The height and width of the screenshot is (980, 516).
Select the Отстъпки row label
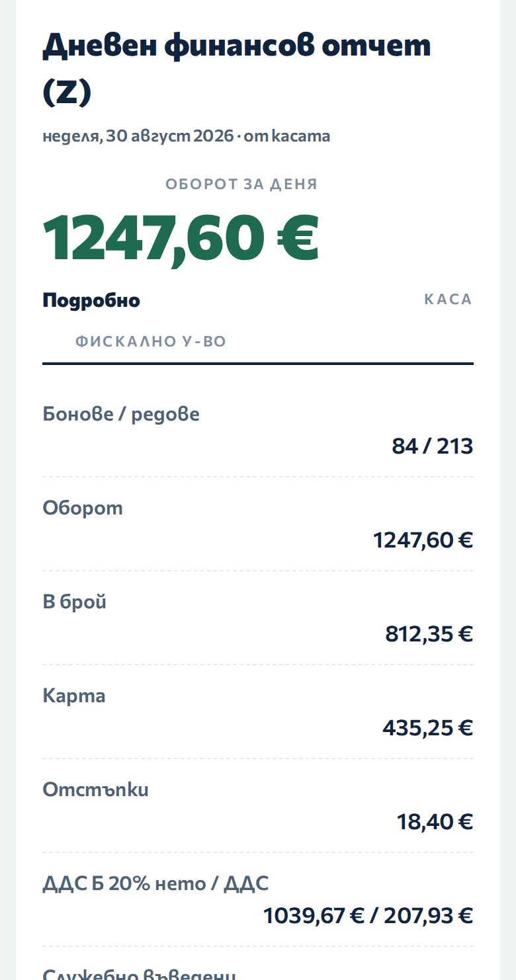(95, 790)
